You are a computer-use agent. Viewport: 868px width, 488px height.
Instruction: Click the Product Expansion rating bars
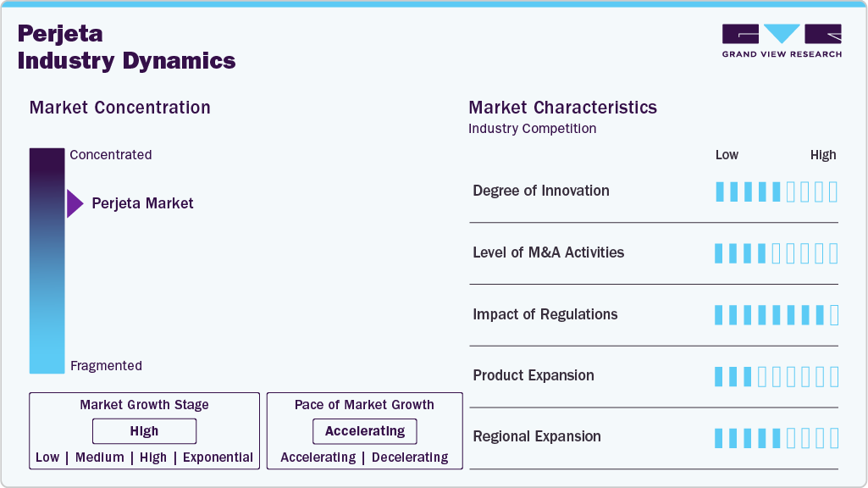pyautogui.click(x=776, y=376)
